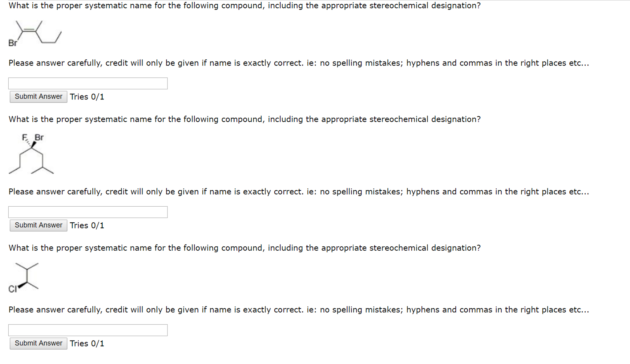Focus the third answer input field
Image resolution: width=630 pixels, height=364 pixels.
(88, 330)
